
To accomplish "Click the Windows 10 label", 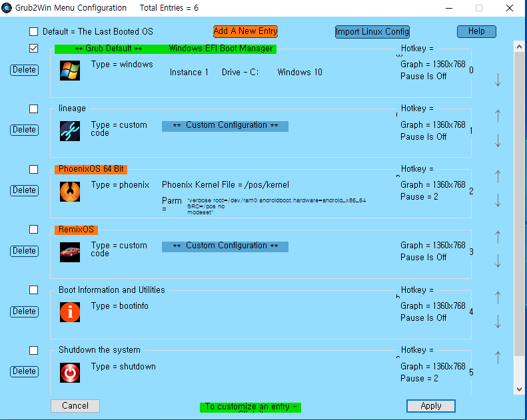I will point(300,72).
